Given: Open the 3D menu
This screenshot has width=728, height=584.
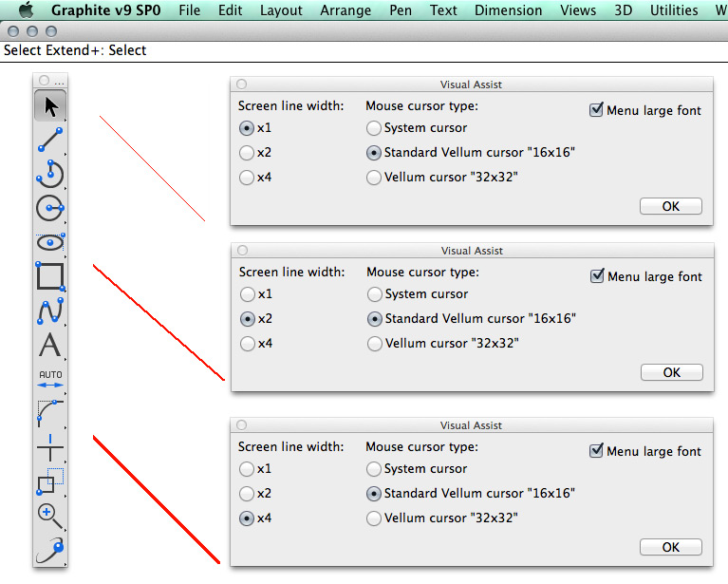Looking at the screenshot, I should point(623,10).
